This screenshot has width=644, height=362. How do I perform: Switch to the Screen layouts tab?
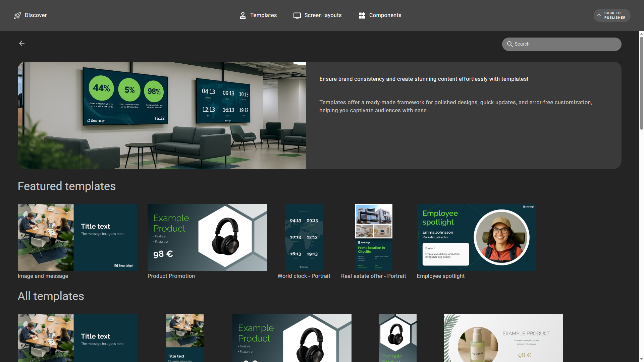[x=317, y=15]
